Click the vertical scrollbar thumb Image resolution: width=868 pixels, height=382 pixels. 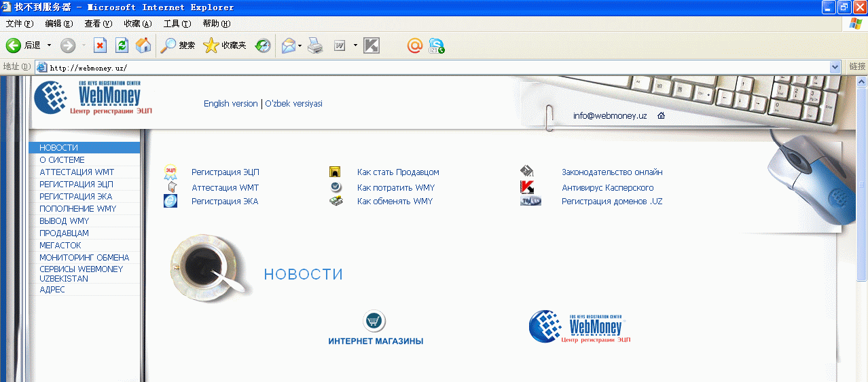[x=862, y=183]
